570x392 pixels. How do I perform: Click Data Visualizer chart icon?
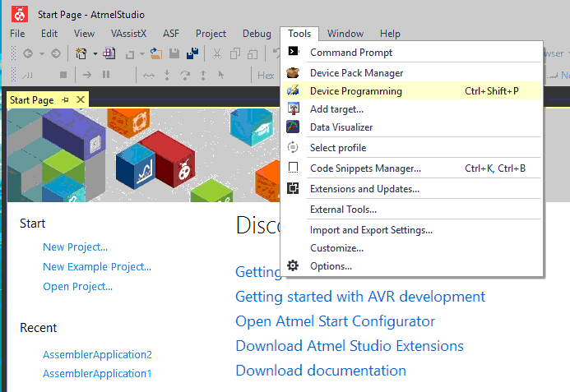293,127
